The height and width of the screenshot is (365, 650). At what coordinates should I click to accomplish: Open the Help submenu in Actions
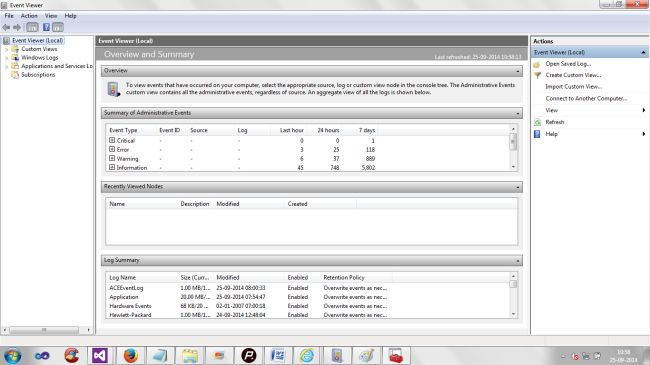(x=589, y=134)
